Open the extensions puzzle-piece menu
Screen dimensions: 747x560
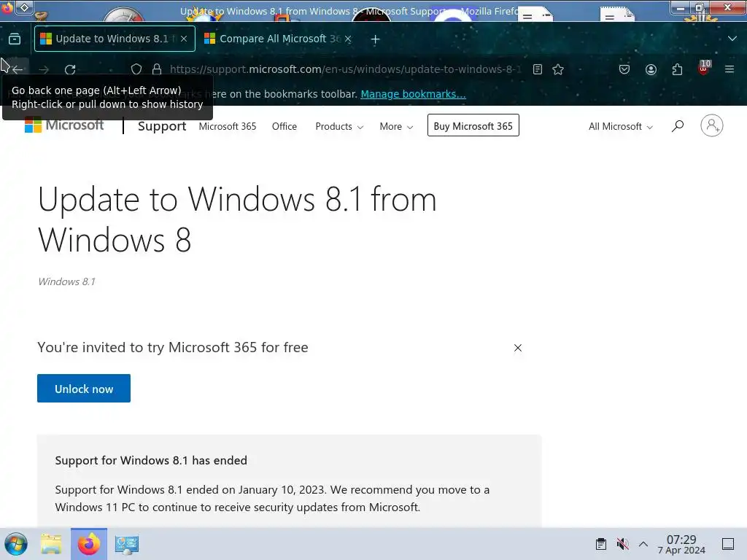coord(677,69)
